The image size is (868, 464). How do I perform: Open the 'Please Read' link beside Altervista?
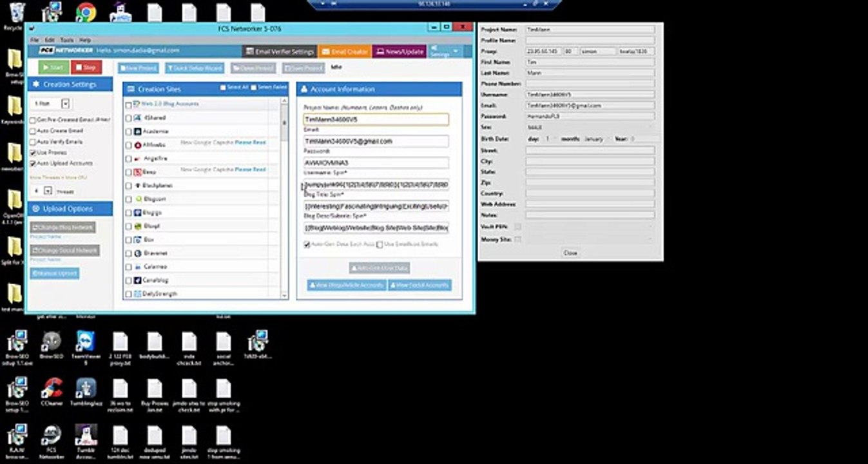(250, 142)
